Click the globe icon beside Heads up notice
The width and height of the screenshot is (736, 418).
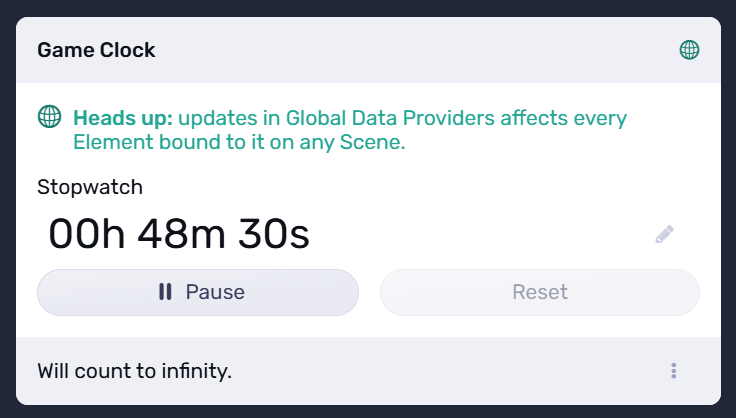pyautogui.click(x=49, y=117)
